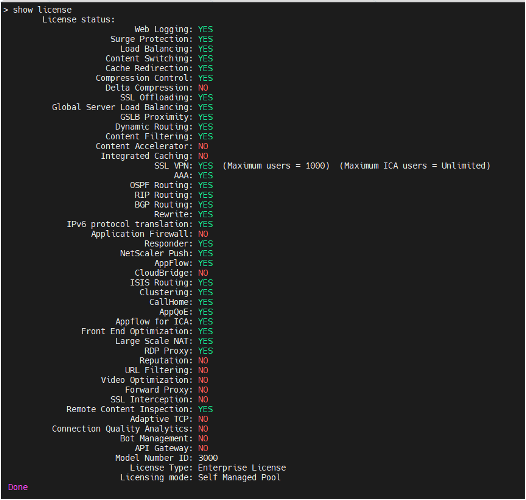The width and height of the screenshot is (526, 500).
Task: Select NO value beside API Gateway
Action: [x=203, y=448]
